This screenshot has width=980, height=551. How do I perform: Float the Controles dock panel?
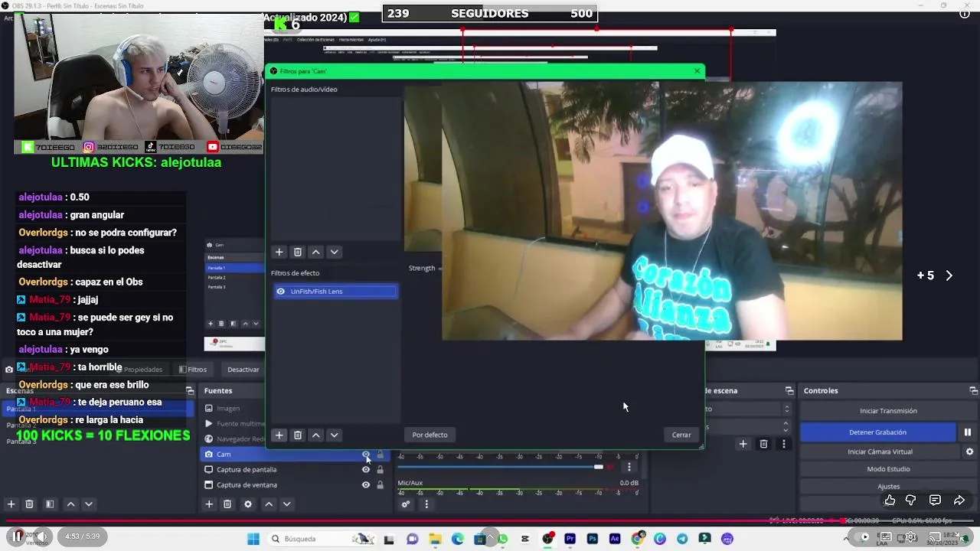tap(974, 391)
